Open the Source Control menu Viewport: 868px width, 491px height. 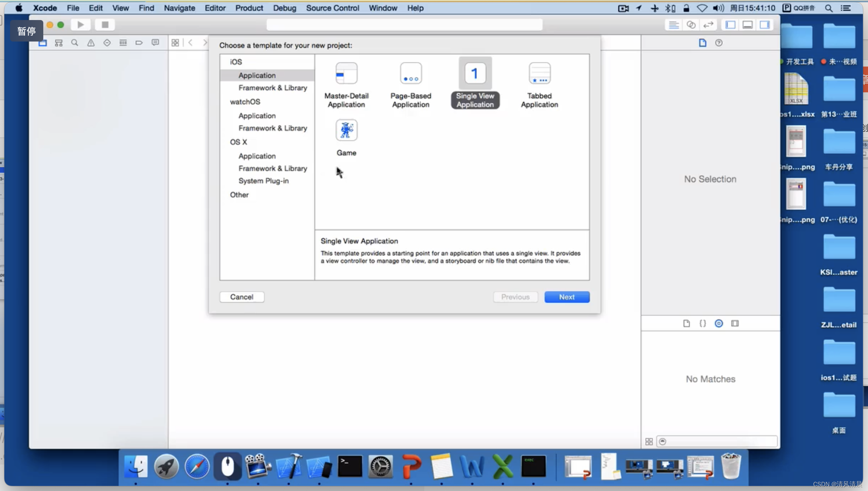pos(332,8)
